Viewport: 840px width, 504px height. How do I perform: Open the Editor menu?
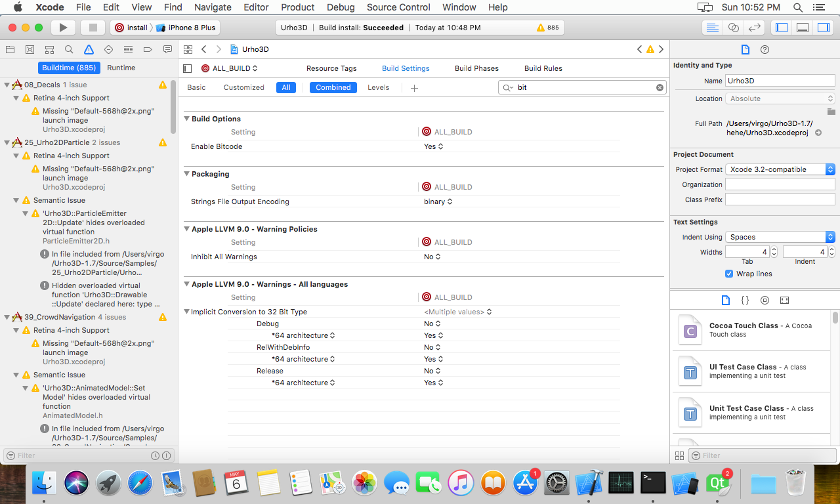pos(256,7)
